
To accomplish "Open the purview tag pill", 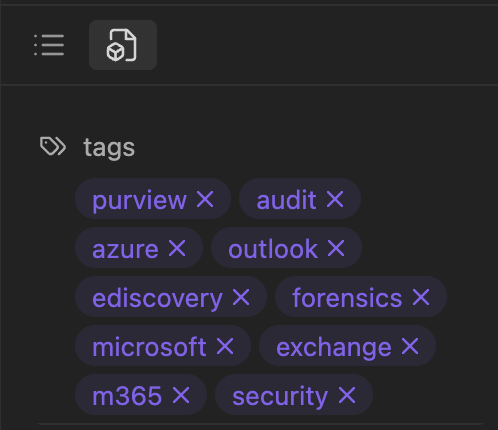I will click(153, 199).
